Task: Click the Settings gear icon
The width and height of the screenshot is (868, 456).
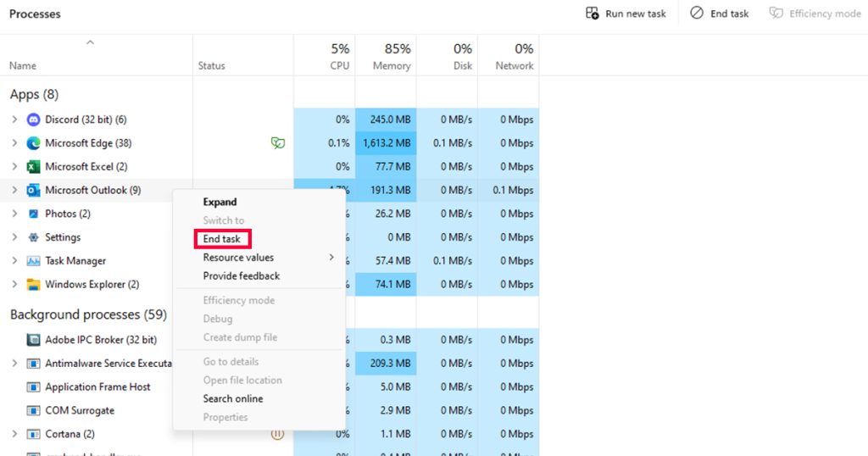Action: 34,237
